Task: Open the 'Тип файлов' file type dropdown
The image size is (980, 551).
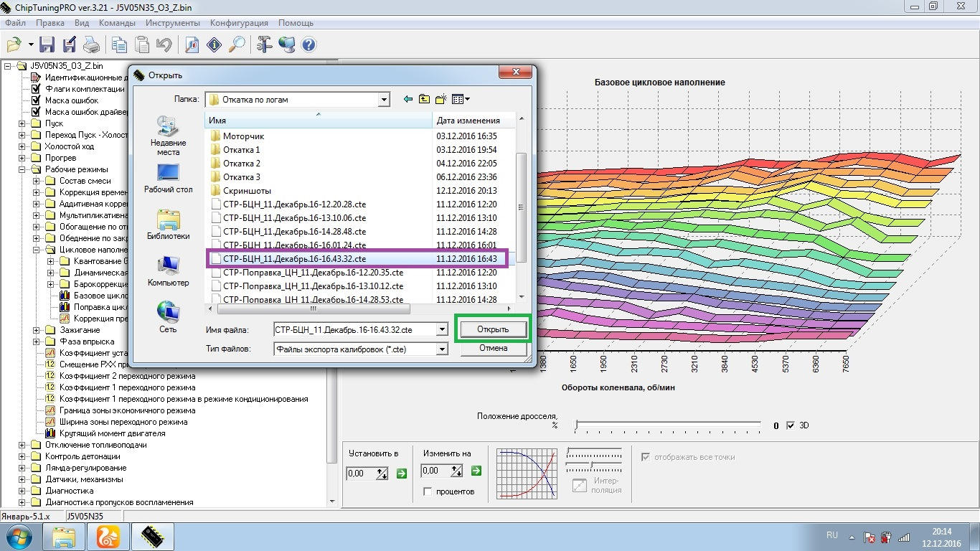Action: [x=442, y=349]
